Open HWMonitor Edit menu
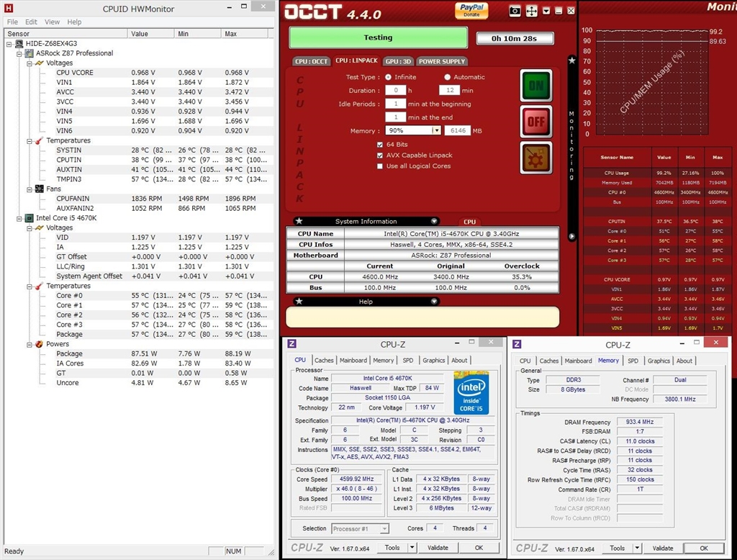 [31, 22]
